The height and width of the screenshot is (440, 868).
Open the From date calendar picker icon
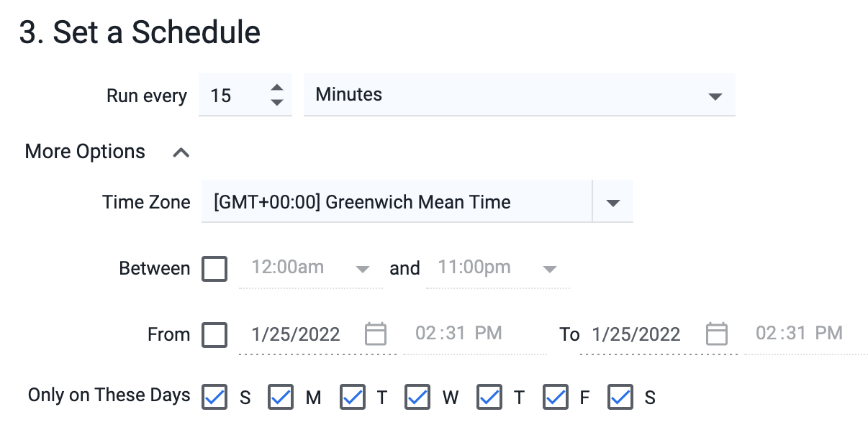click(x=376, y=334)
